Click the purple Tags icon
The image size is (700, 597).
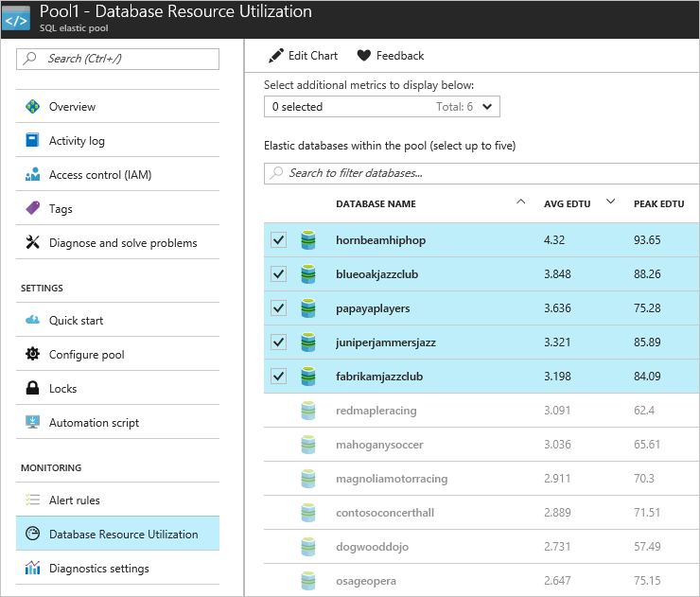point(32,208)
